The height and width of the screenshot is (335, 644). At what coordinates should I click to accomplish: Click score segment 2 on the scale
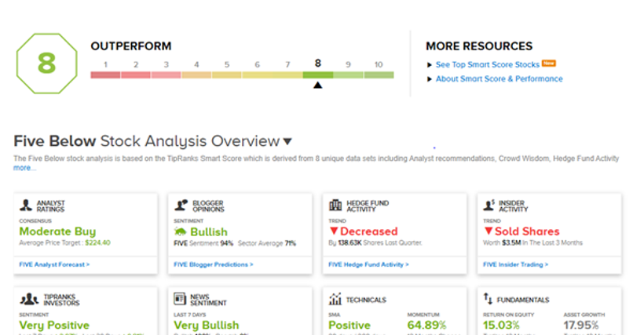136,75
